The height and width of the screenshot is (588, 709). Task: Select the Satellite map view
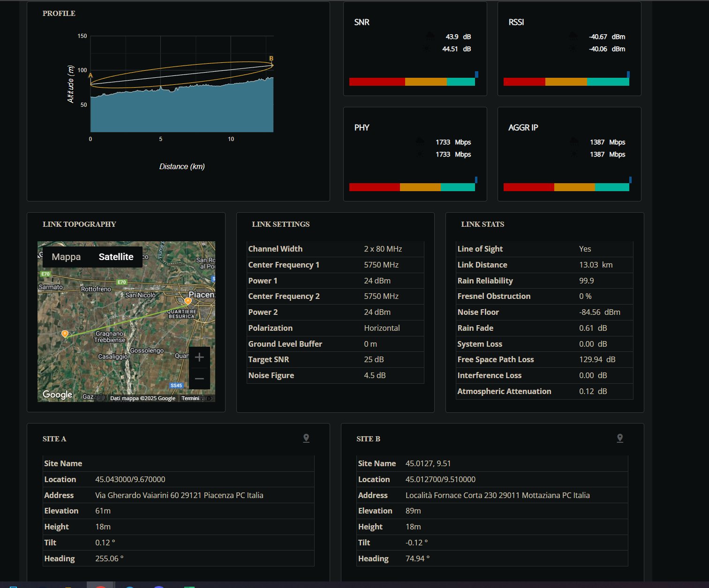point(116,257)
